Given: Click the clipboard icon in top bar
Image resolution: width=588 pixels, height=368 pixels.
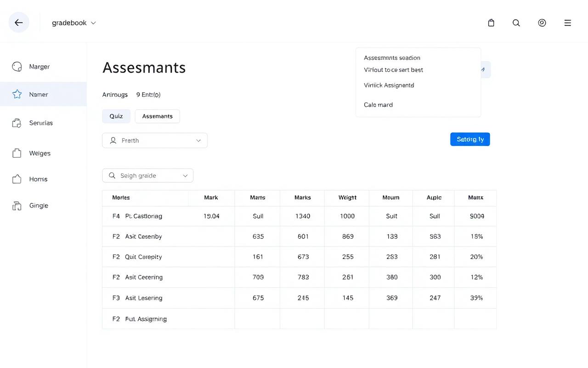Looking at the screenshot, I should pos(491,23).
